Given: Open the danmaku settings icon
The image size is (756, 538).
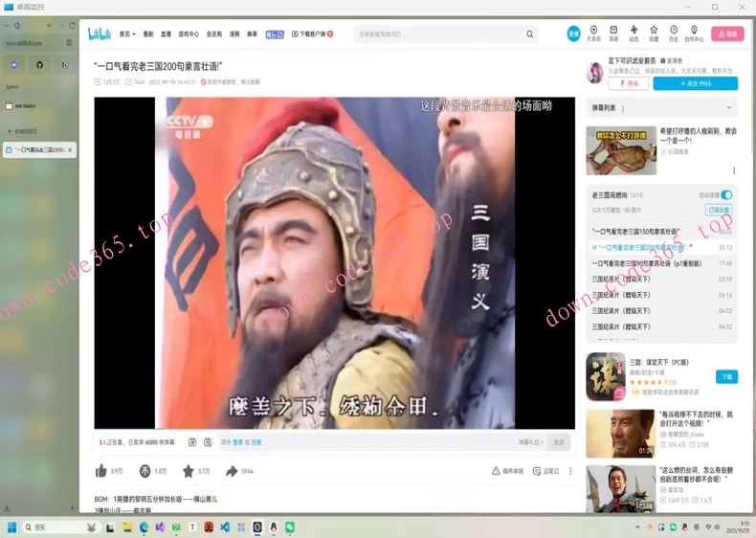Looking at the screenshot, I should pos(208,442).
